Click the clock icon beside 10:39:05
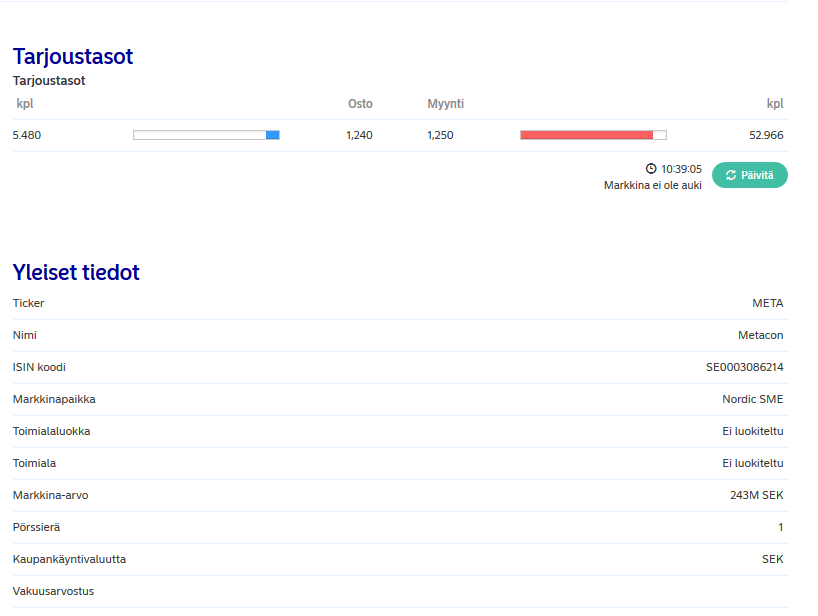Screen dimensions: 818x616 click(651, 169)
